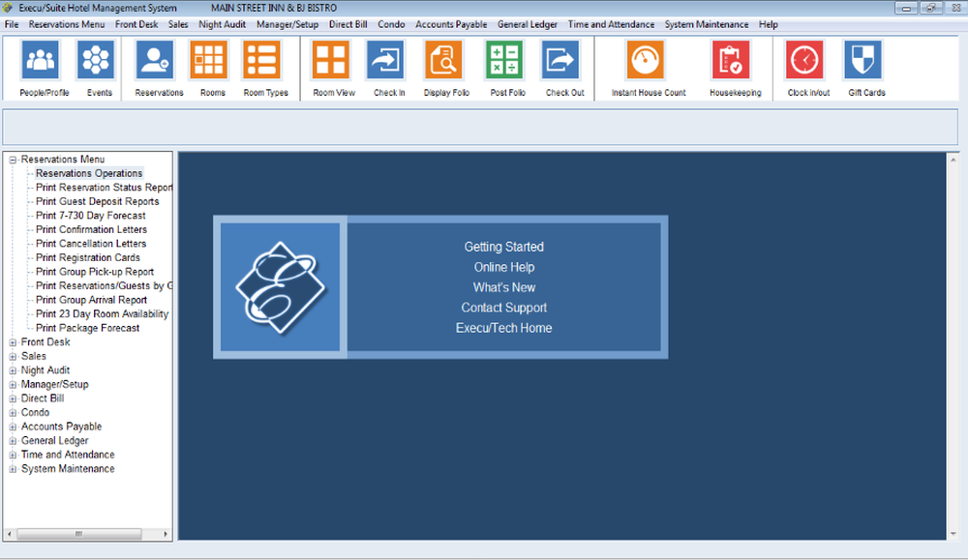Open the Night Audit menu bar item

point(223,25)
